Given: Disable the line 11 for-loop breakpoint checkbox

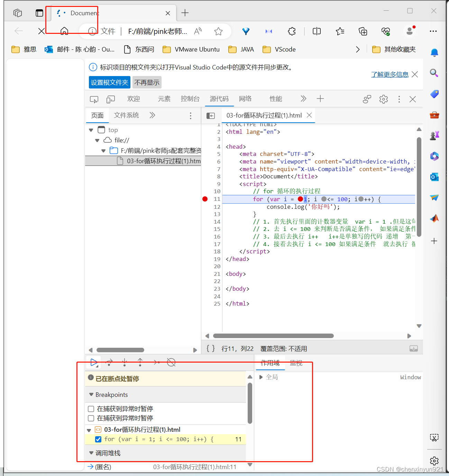Looking at the screenshot, I should [x=98, y=439].
